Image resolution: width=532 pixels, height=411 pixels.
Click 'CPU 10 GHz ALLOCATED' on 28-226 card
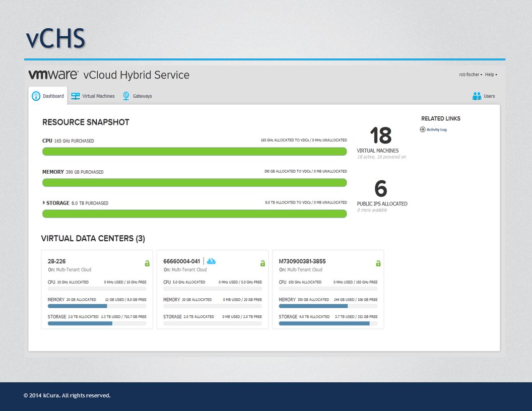pyautogui.click(x=68, y=282)
